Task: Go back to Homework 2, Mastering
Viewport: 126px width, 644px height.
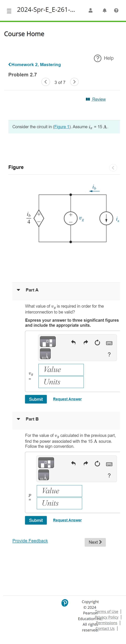Action: point(35,65)
